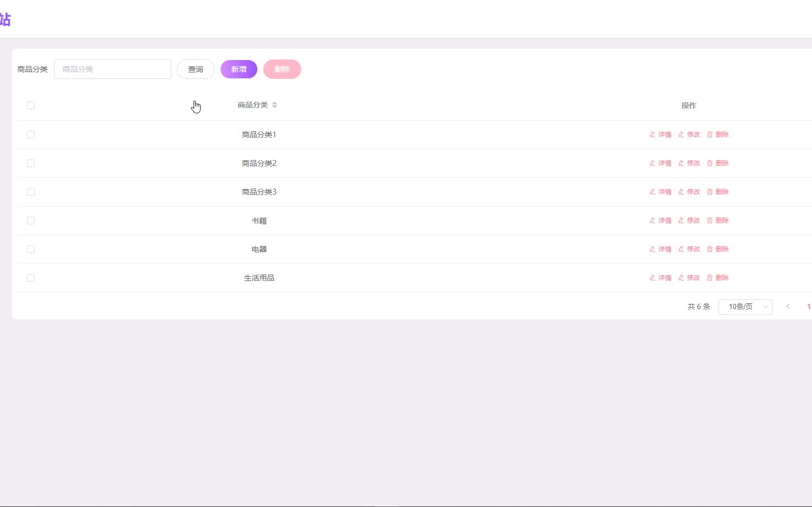
Task: Open 详情 for 电器 row
Action: tap(660, 249)
